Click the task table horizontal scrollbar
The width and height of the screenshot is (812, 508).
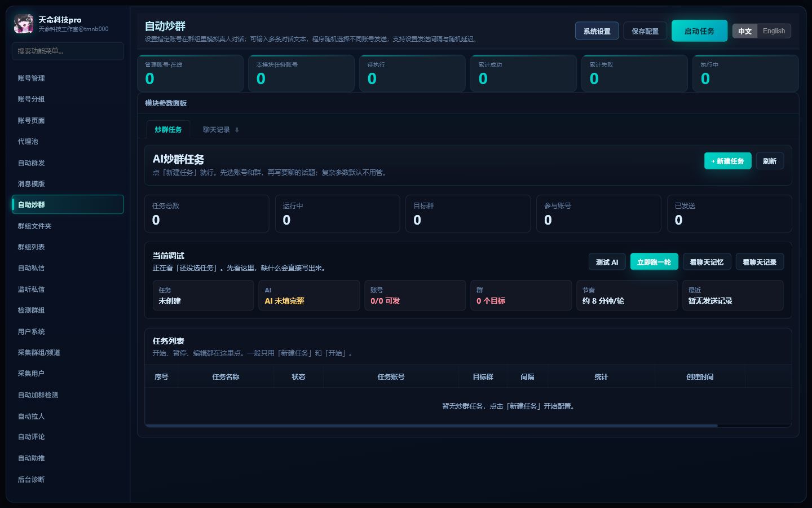coord(431,426)
